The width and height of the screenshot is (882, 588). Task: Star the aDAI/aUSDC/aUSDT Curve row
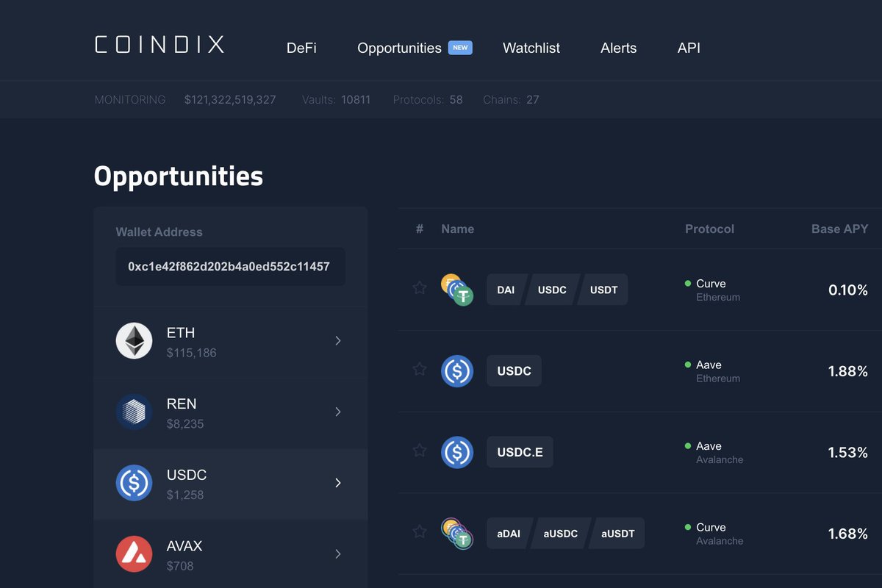click(x=419, y=531)
